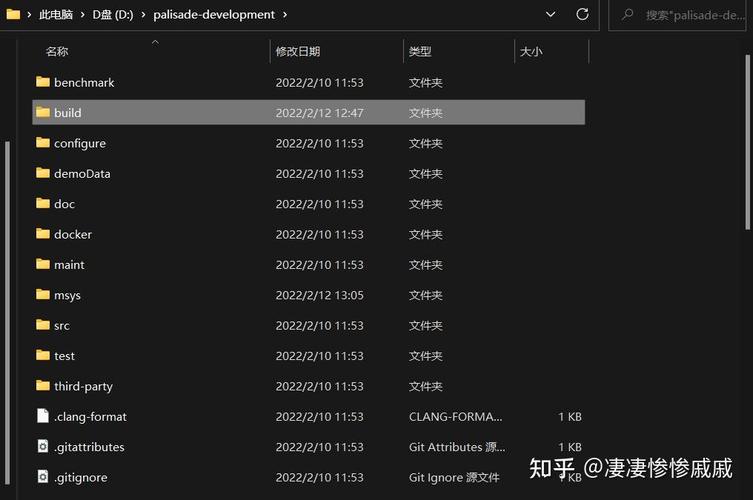Click the Git Ignore 源文件 type cell

click(454, 477)
